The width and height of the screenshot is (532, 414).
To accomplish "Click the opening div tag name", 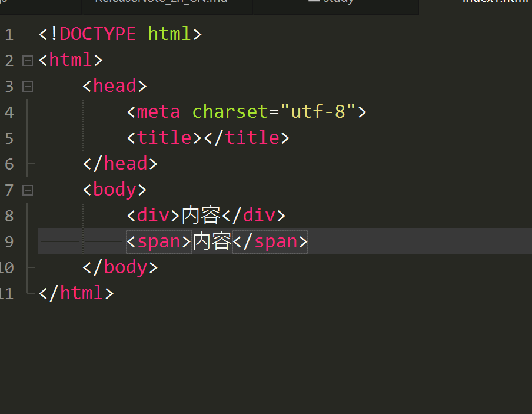I will pos(153,216).
